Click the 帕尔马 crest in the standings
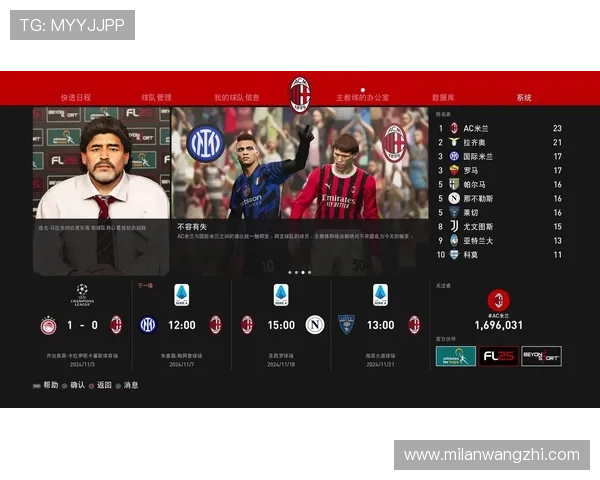The height and width of the screenshot is (480, 600). pyautogui.click(x=454, y=184)
